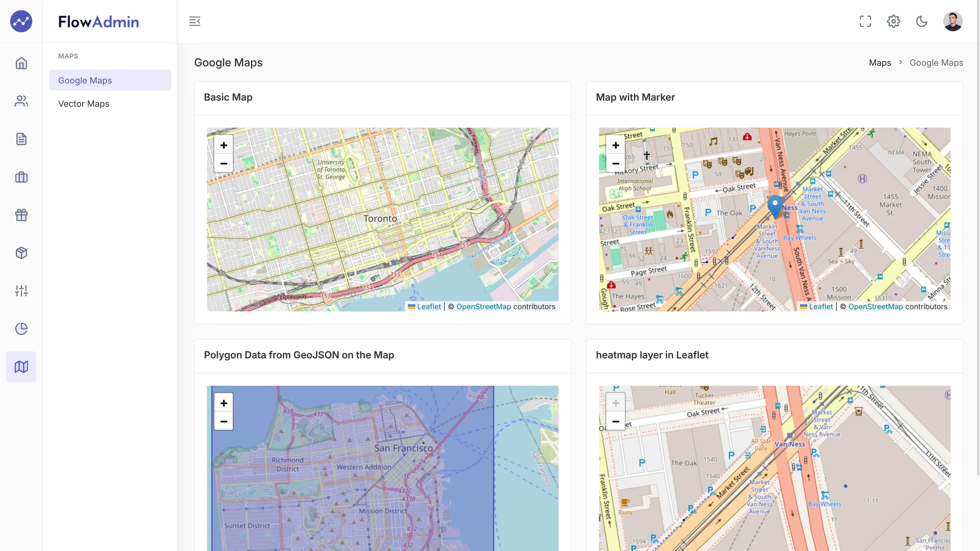Zoom out on the Map with Marker
This screenshot has height=551, width=980.
pos(616,163)
